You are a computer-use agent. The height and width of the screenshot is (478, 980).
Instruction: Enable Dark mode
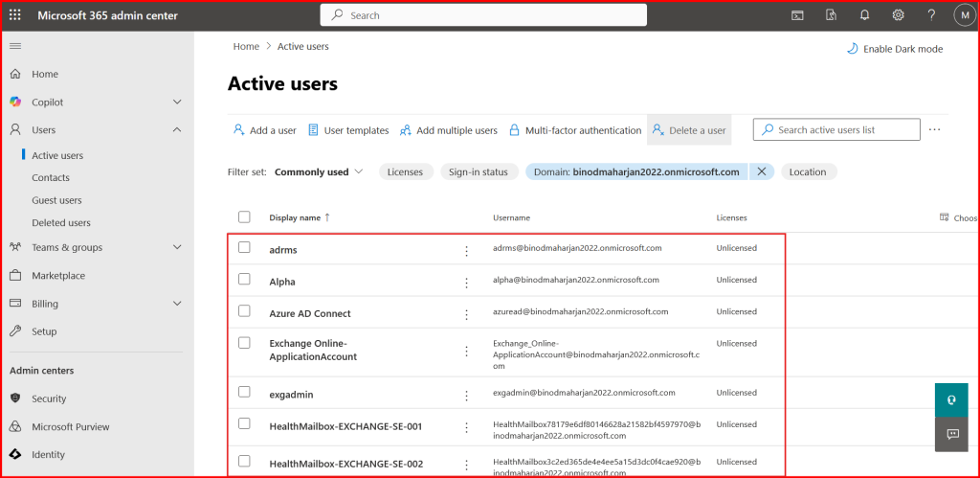(x=895, y=49)
